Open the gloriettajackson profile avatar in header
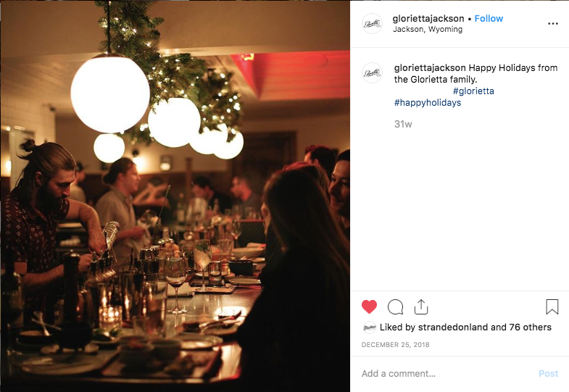The width and height of the screenshot is (569, 392). coord(372,24)
